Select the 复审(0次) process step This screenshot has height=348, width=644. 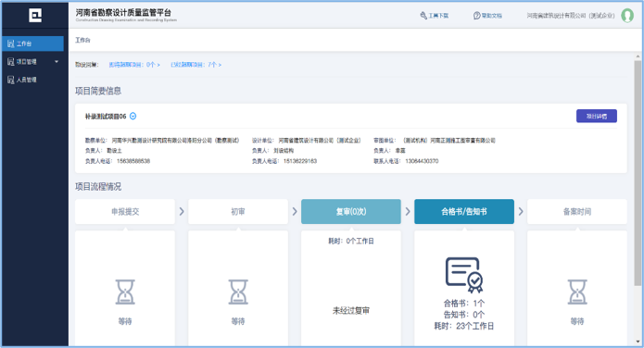(351, 211)
